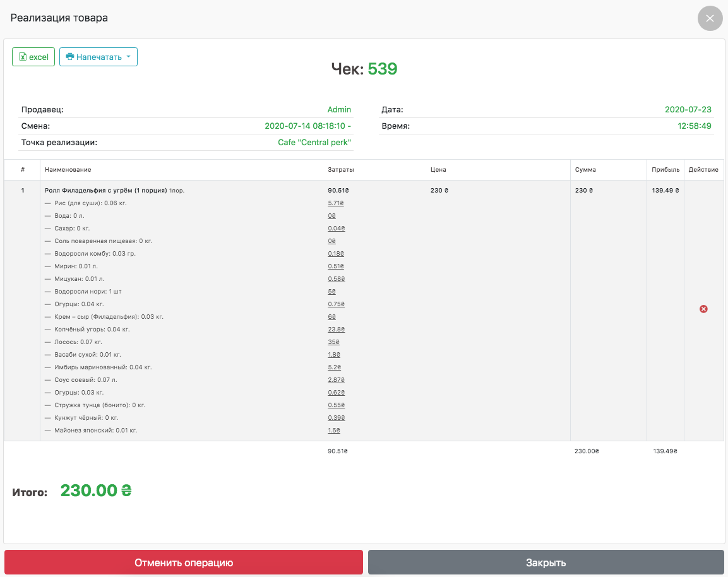Close the dialog with the X icon
The image size is (728, 577).
coord(710,18)
